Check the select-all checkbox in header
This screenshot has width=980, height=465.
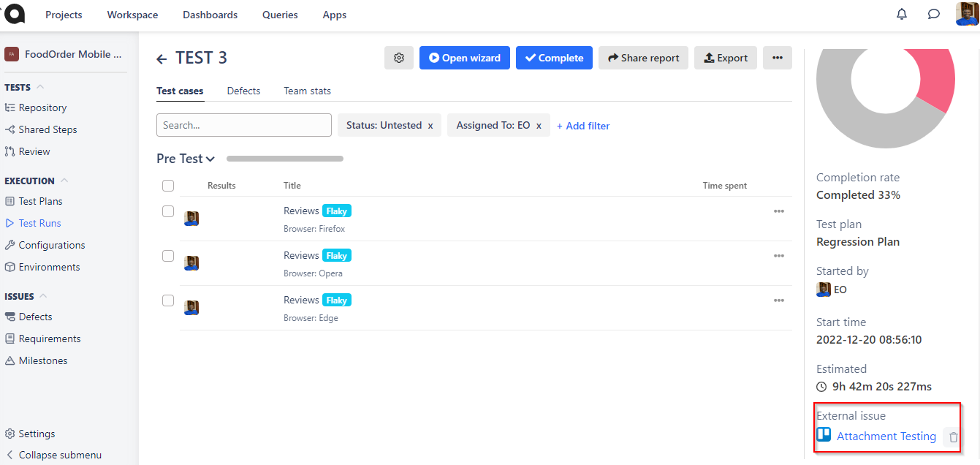(168, 186)
